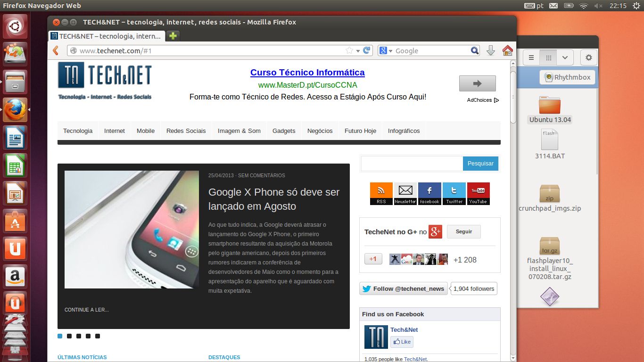Click the downloads arrow icon in toolbar
644x362 pixels.
tap(490, 50)
